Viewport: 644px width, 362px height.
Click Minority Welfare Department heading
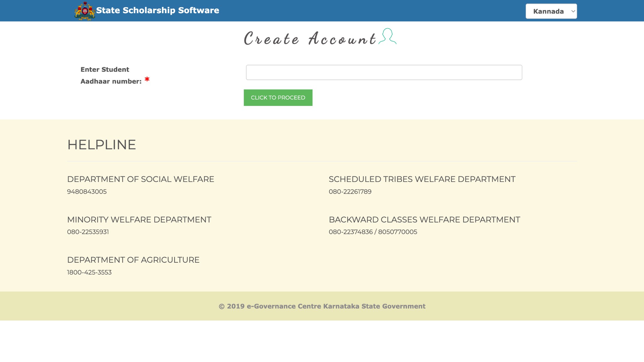click(x=139, y=220)
